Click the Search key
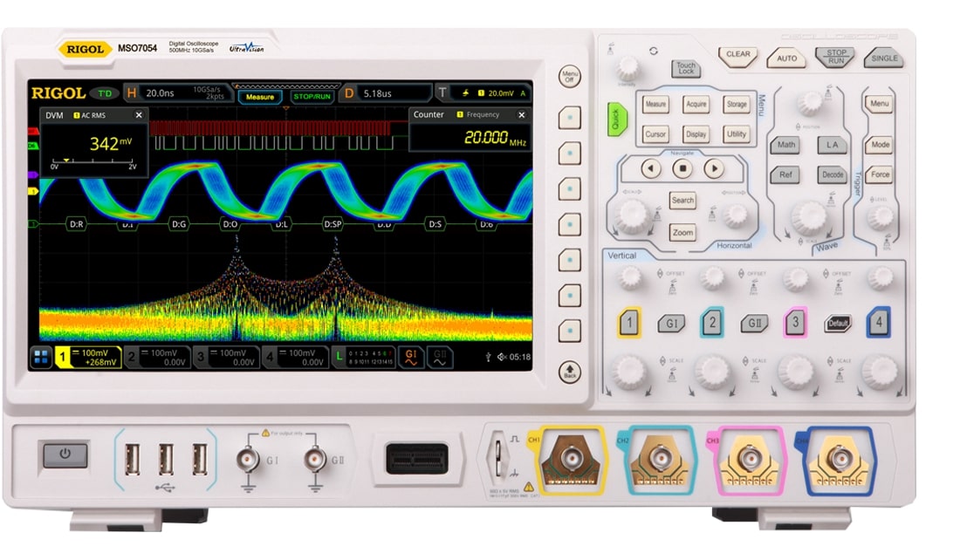Viewport: 960px width, 560px height. (x=682, y=200)
